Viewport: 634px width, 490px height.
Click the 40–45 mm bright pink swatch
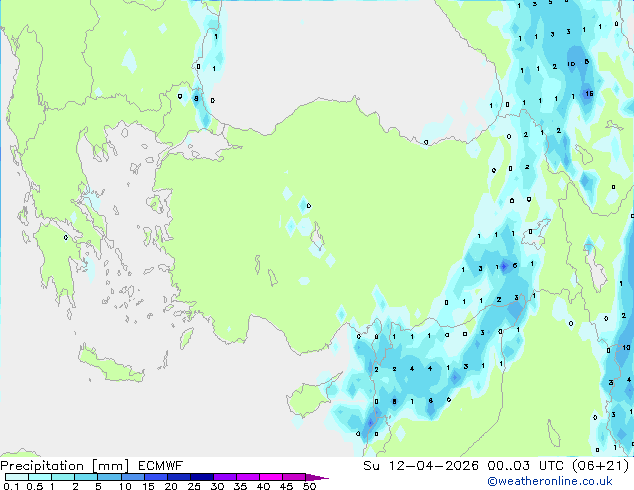271,477
